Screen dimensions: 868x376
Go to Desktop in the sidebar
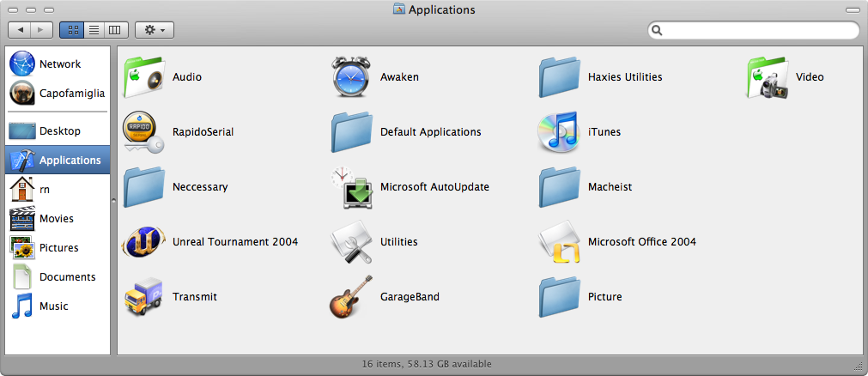(58, 130)
